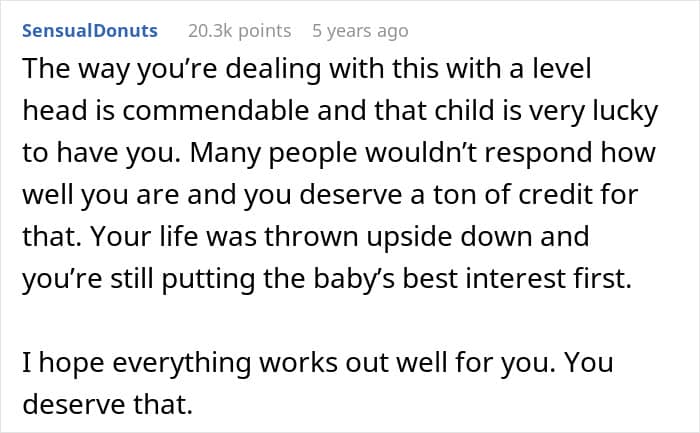Open the '5 years ago' timestamp permalink

coord(360,30)
